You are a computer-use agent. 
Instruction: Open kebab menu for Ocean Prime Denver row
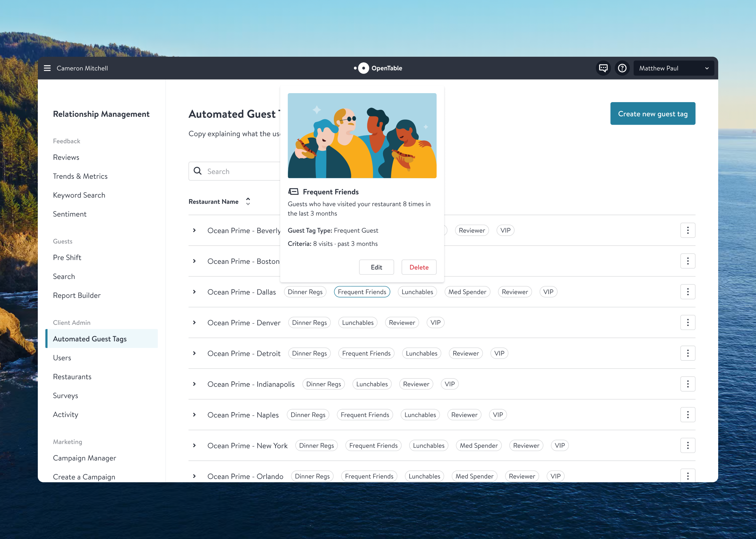[688, 323]
